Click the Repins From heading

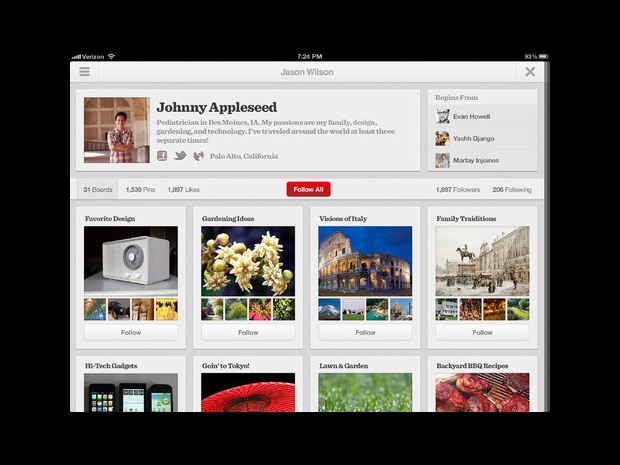pos(456,98)
